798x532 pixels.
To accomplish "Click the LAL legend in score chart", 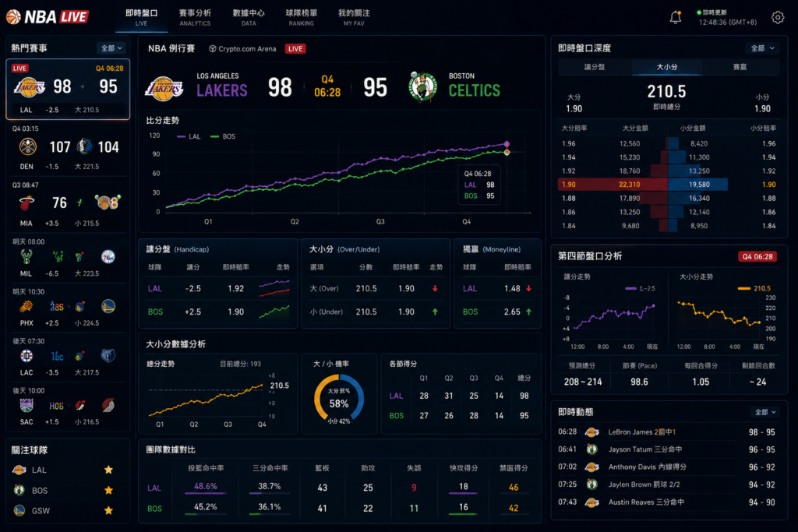I will pyautogui.click(x=189, y=136).
